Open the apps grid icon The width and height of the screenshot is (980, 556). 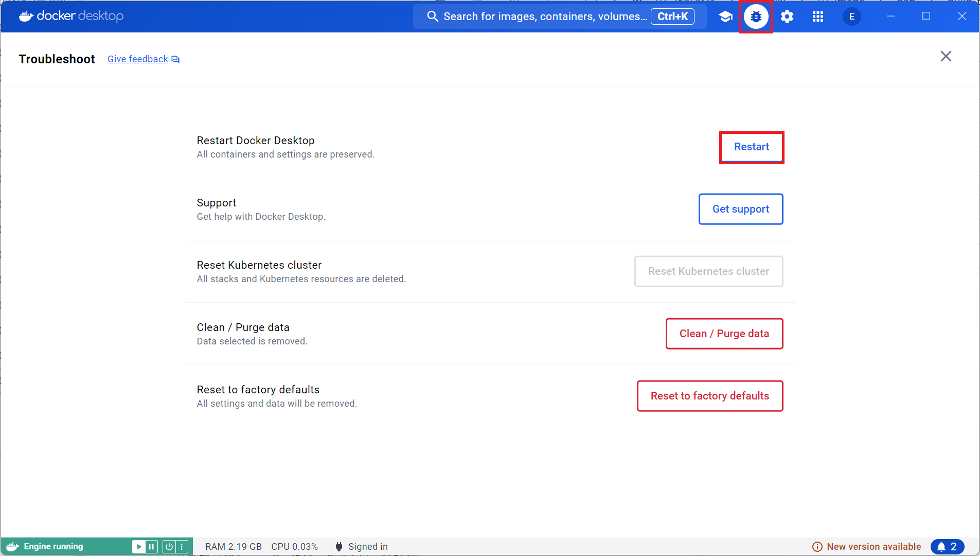[817, 16]
